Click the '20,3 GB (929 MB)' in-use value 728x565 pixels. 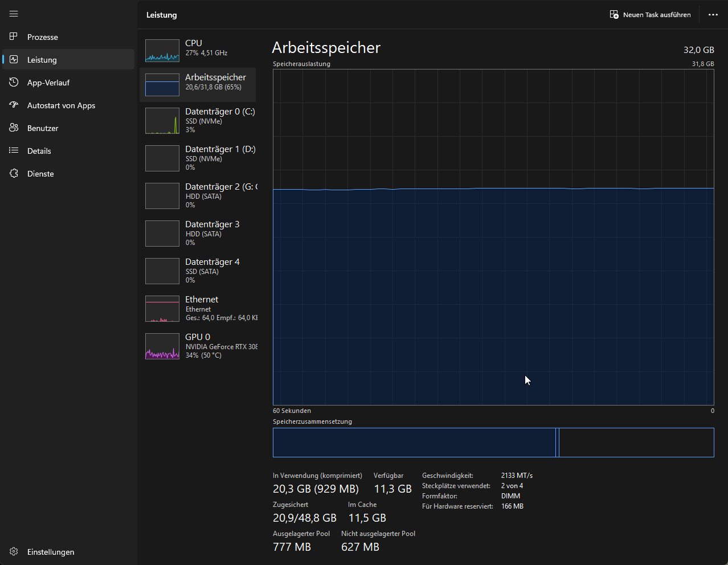point(316,489)
